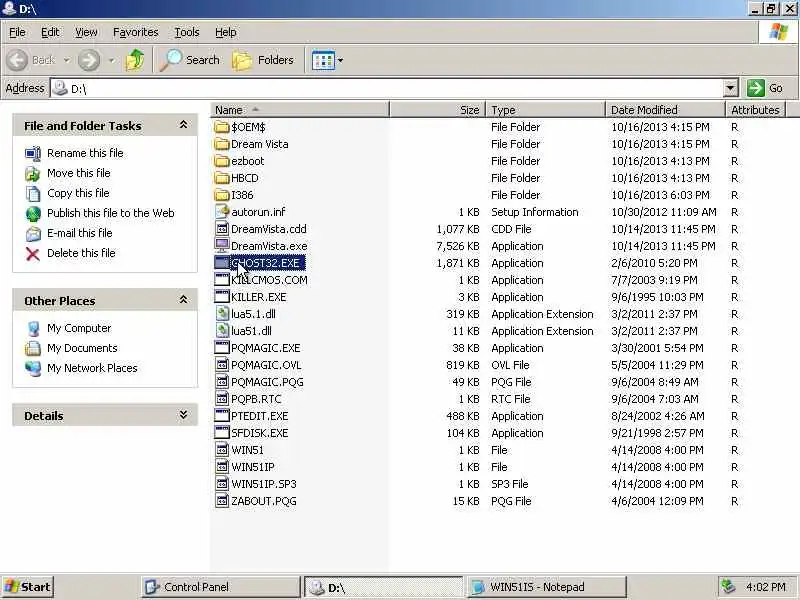This screenshot has height=600, width=800.
Task: Select the DreamVista.exe application icon
Action: point(222,246)
